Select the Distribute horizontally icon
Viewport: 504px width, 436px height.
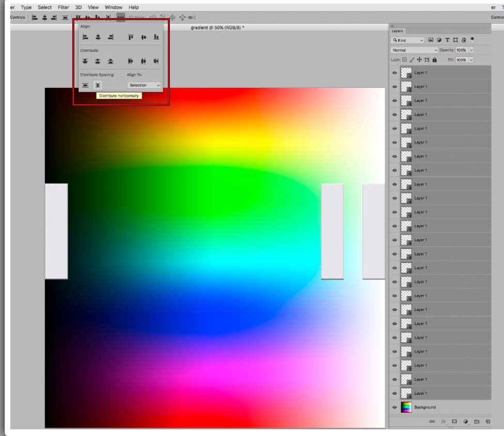click(x=98, y=85)
